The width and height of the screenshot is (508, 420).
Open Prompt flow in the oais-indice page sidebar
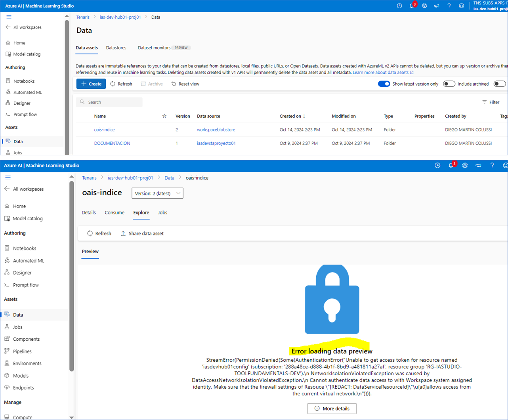(x=26, y=285)
